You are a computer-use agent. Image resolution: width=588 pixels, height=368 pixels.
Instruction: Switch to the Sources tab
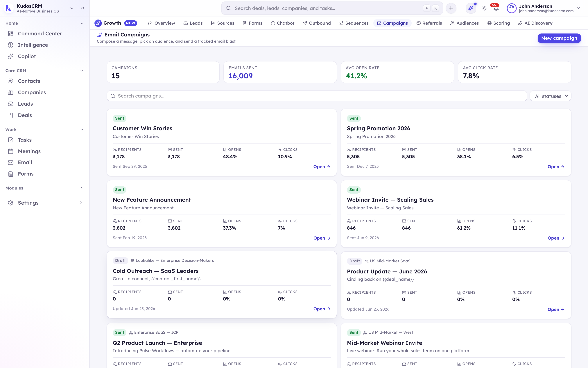223,23
